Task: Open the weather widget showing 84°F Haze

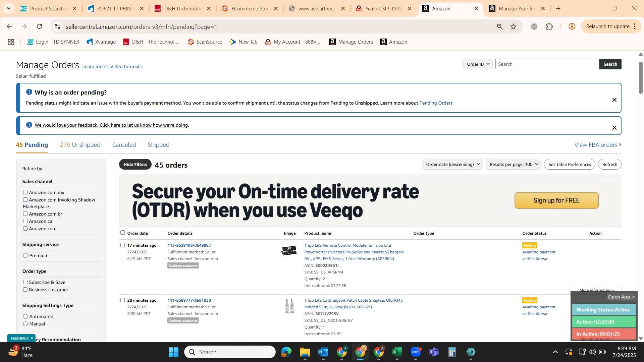Action: pyautogui.click(x=21, y=352)
